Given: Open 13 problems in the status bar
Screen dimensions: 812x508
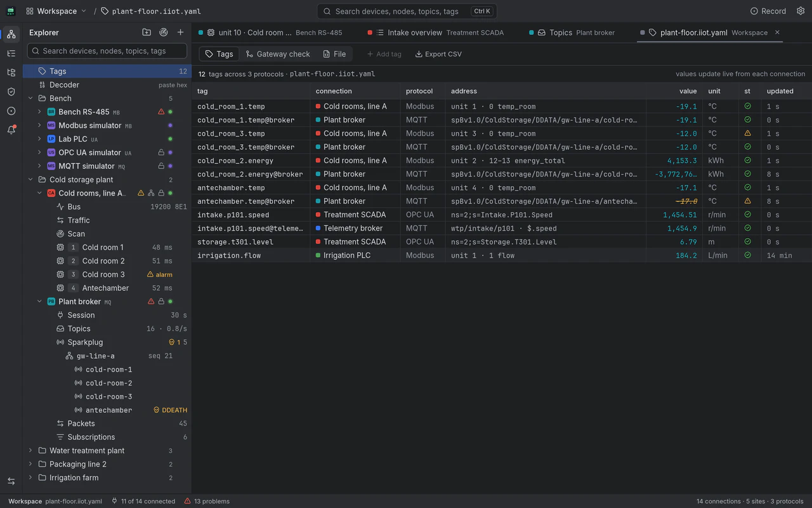Looking at the screenshot, I should click(207, 501).
